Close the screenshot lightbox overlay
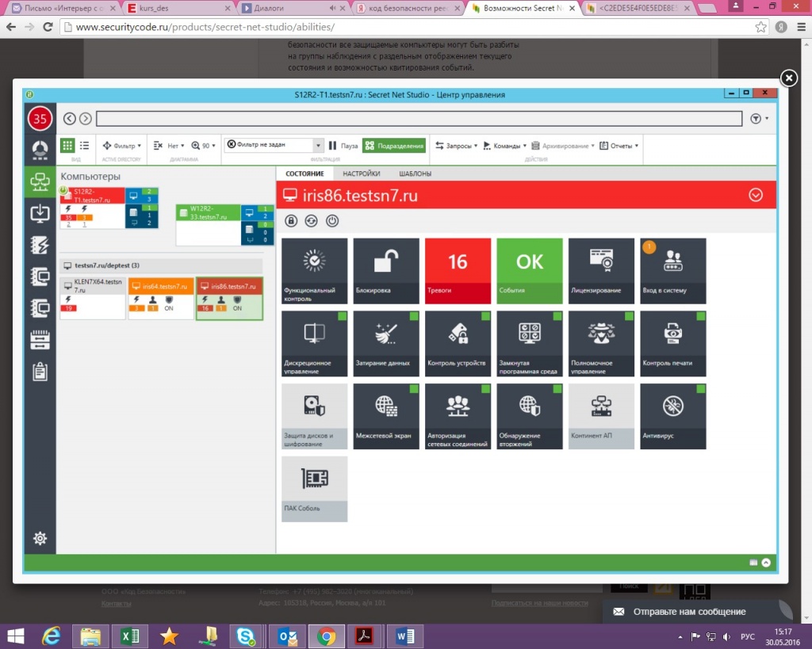 pos(789,78)
